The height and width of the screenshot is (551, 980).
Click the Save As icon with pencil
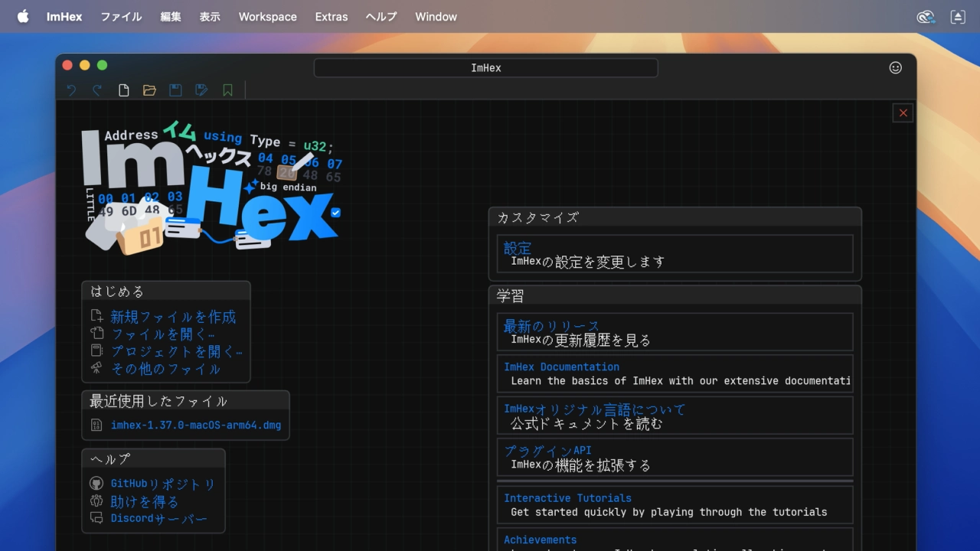(x=201, y=90)
